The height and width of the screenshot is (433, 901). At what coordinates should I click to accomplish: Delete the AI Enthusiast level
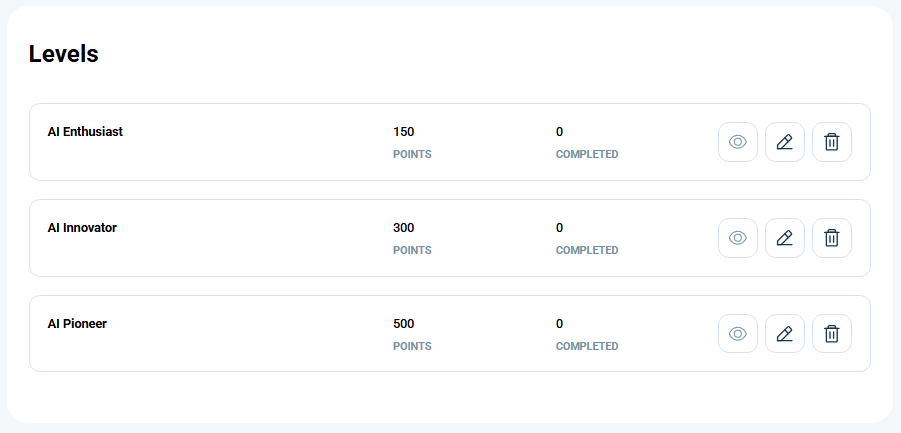click(831, 142)
